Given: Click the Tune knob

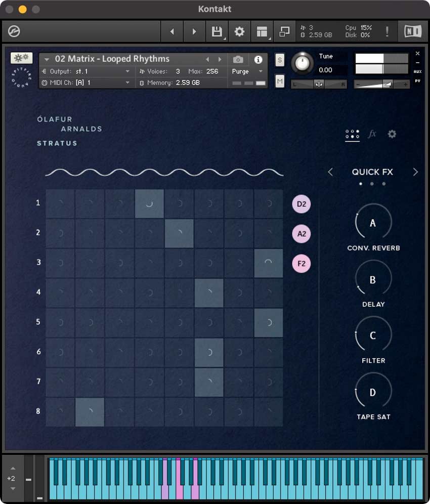Looking at the screenshot, I should click(302, 63).
